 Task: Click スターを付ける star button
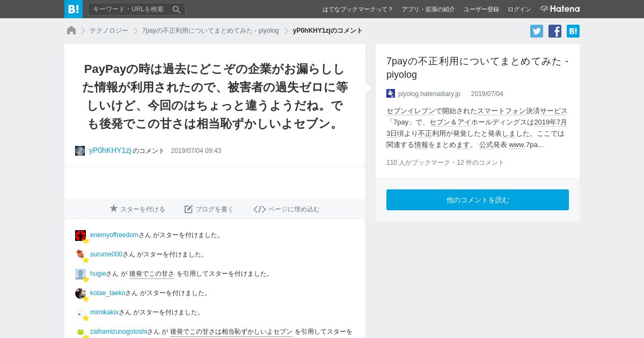(x=137, y=209)
